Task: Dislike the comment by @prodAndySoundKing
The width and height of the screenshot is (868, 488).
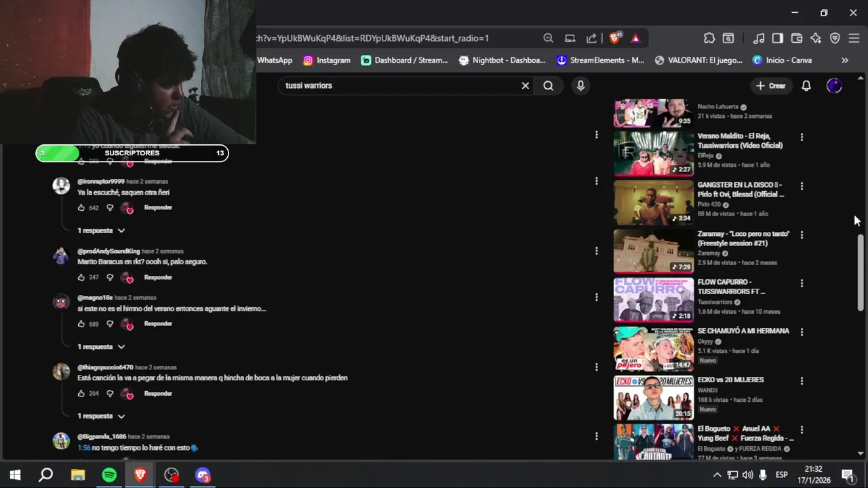Action: 110,277
